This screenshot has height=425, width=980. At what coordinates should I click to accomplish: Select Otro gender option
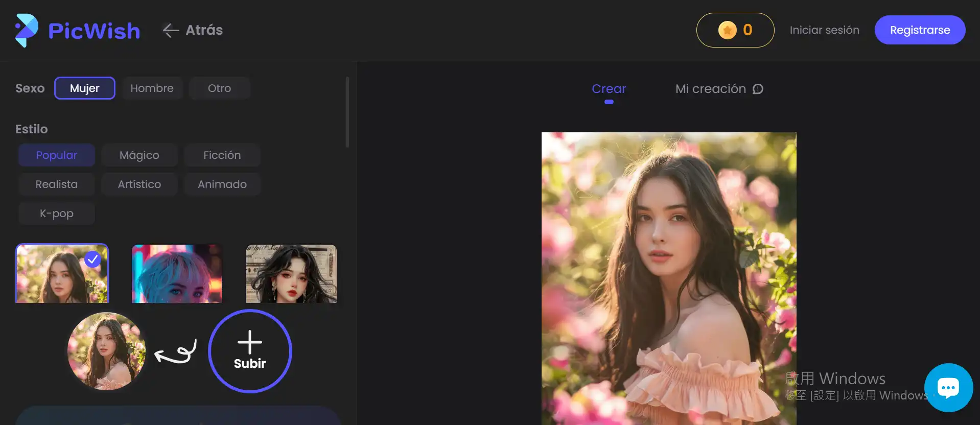pos(219,88)
